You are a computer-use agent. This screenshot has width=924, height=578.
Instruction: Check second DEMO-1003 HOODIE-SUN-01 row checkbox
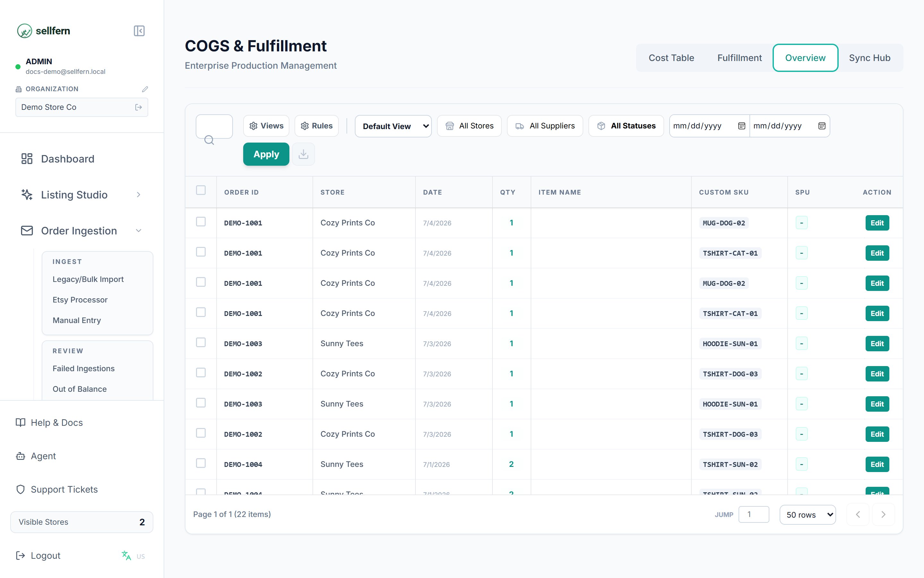[x=201, y=403]
